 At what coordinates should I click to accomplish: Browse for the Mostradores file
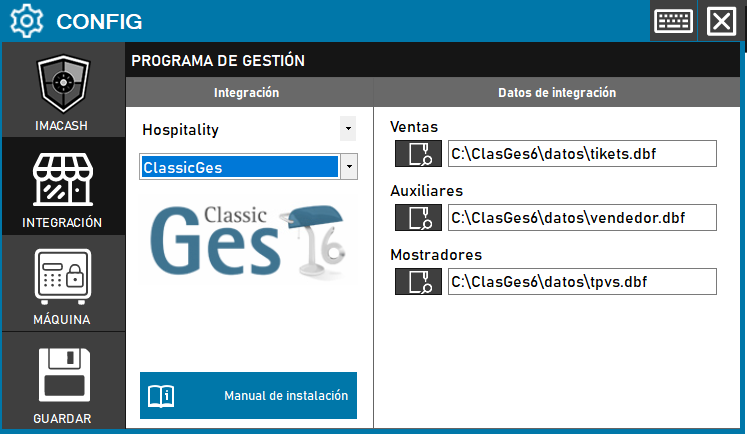pyautogui.click(x=418, y=282)
